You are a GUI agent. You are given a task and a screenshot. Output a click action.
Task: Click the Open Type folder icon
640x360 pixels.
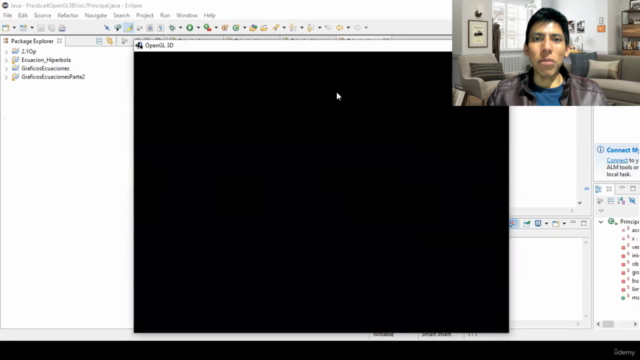click(253, 28)
